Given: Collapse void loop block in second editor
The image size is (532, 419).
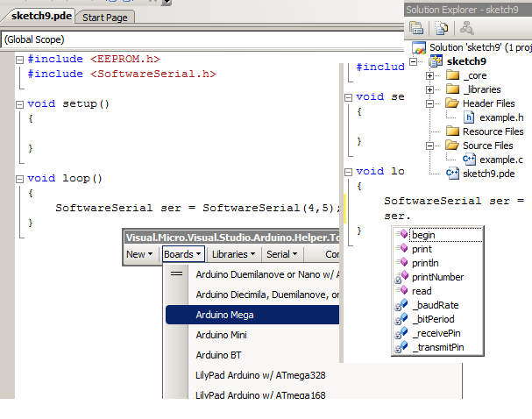Looking at the screenshot, I should 349,172.
